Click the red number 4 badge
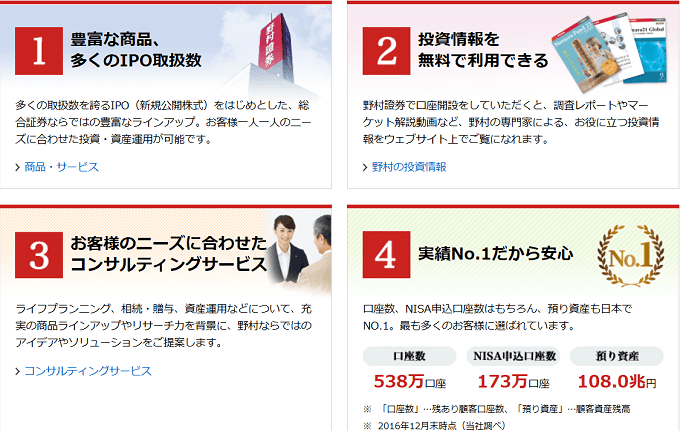The height and width of the screenshot is (431, 680). 386,255
